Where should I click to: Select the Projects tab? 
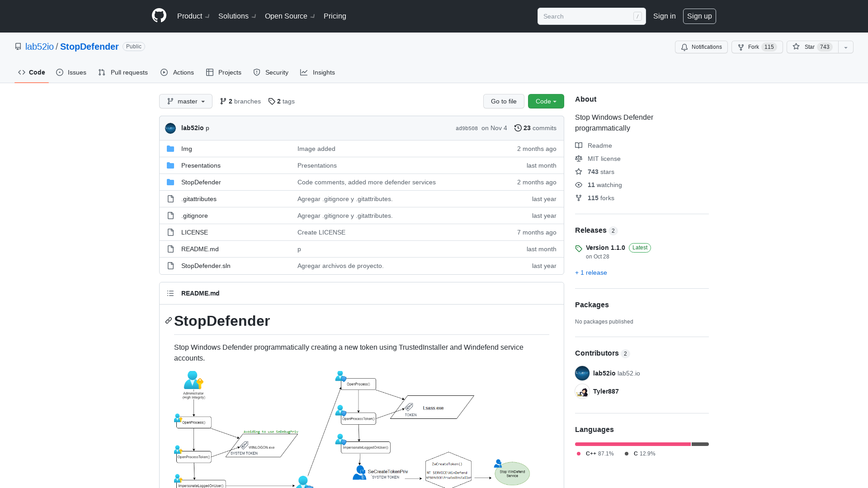pos(224,72)
